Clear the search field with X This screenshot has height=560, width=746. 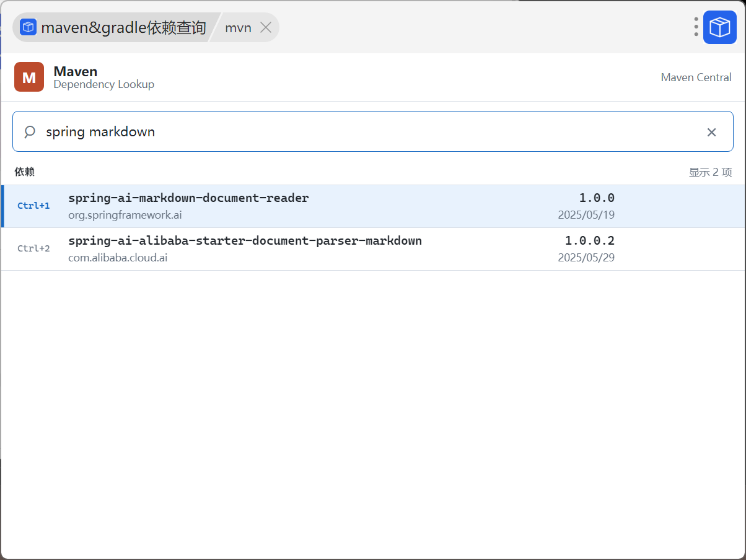click(712, 132)
